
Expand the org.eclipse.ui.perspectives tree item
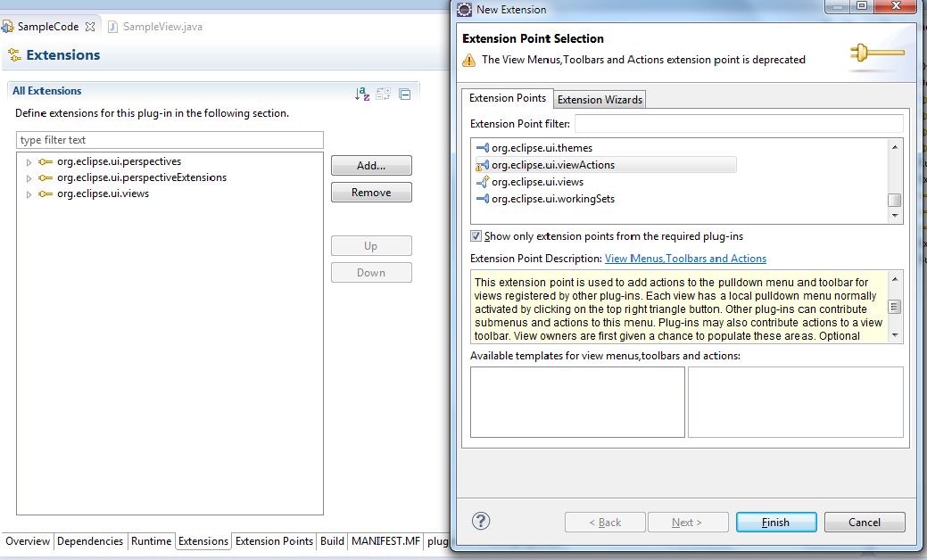coord(27,161)
